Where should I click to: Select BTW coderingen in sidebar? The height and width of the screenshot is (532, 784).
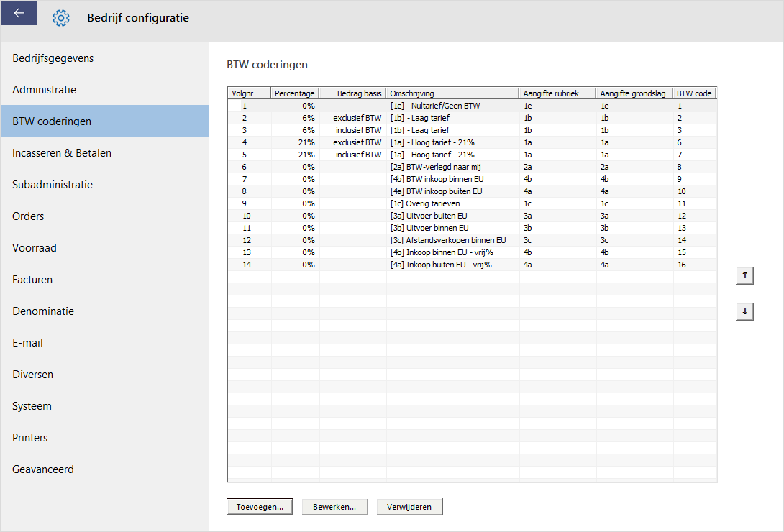[x=104, y=121]
